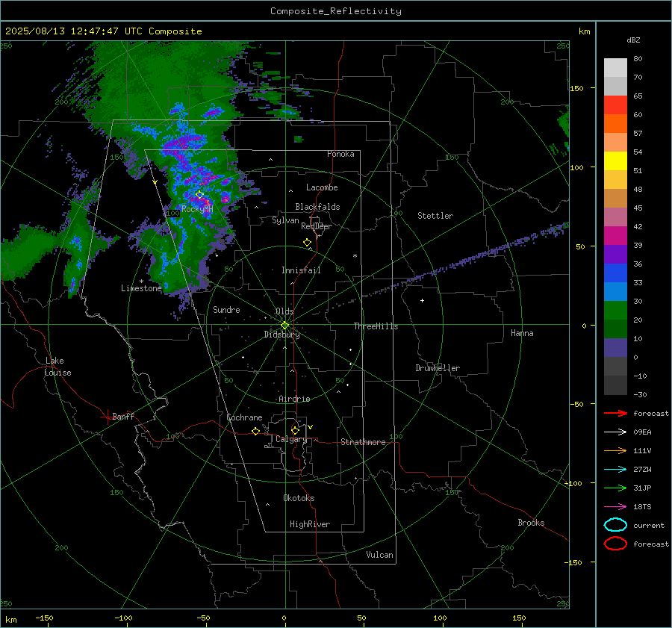Click the radar center diamond at Didsbury
The image size is (672, 628).
285,325
